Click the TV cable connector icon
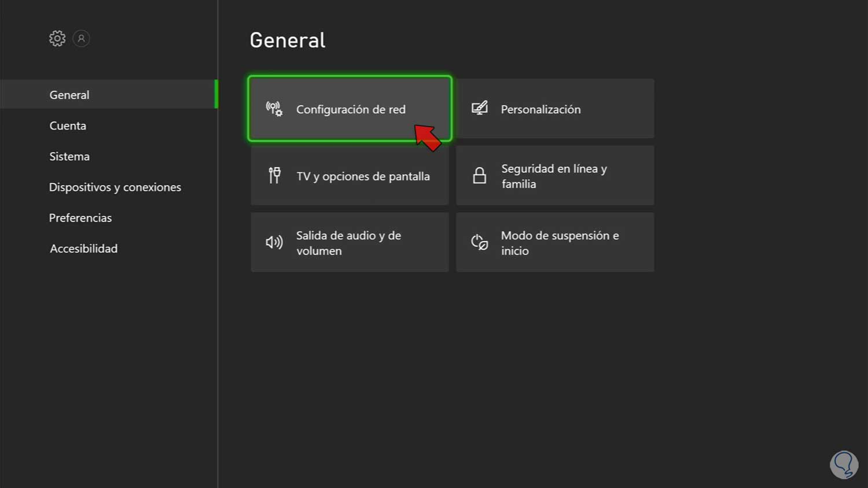 pos(274,175)
